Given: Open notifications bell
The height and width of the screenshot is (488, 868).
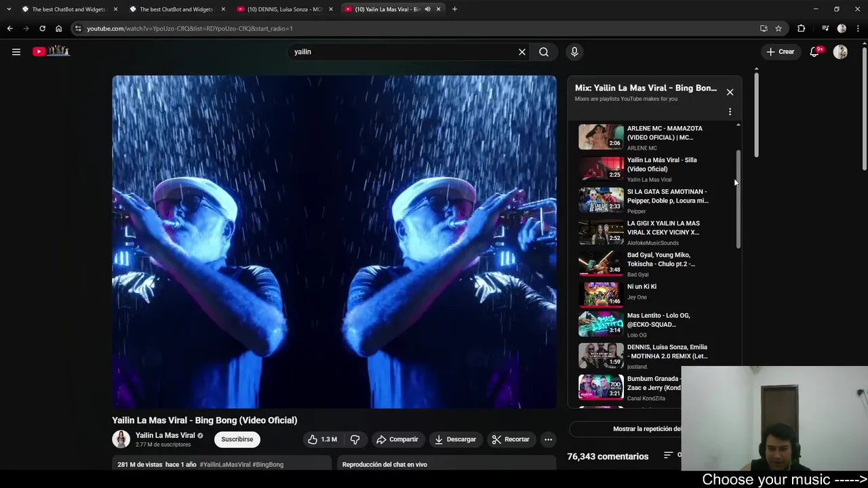Looking at the screenshot, I should point(815,52).
